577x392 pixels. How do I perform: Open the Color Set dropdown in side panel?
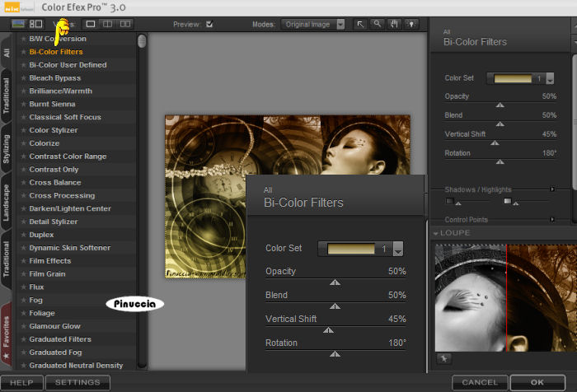tap(550, 78)
